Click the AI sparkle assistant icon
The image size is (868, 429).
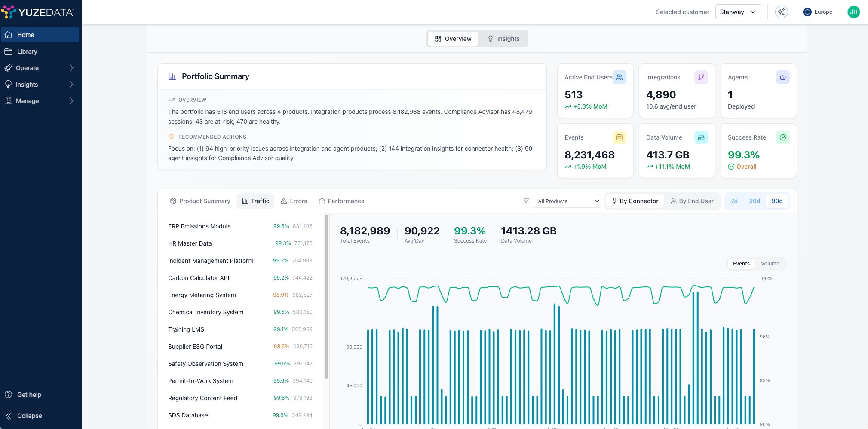pyautogui.click(x=781, y=12)
